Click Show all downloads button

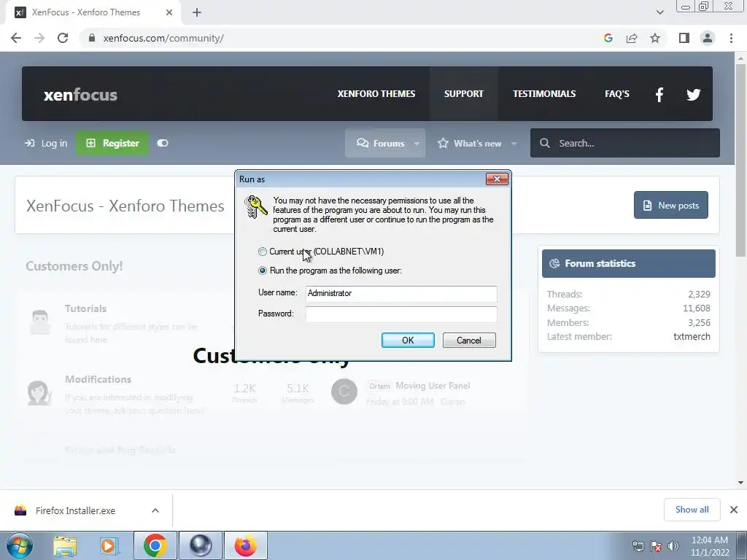(692, 510)
